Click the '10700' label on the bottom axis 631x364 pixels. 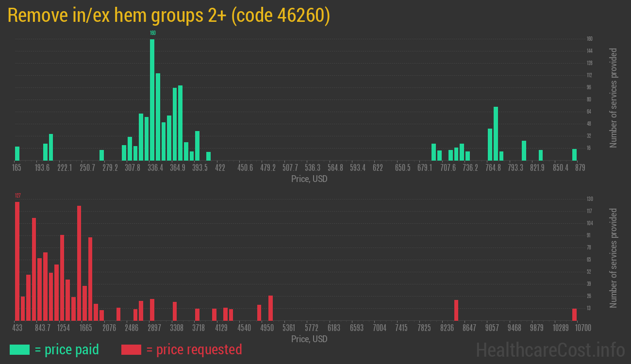pos(582,328)
